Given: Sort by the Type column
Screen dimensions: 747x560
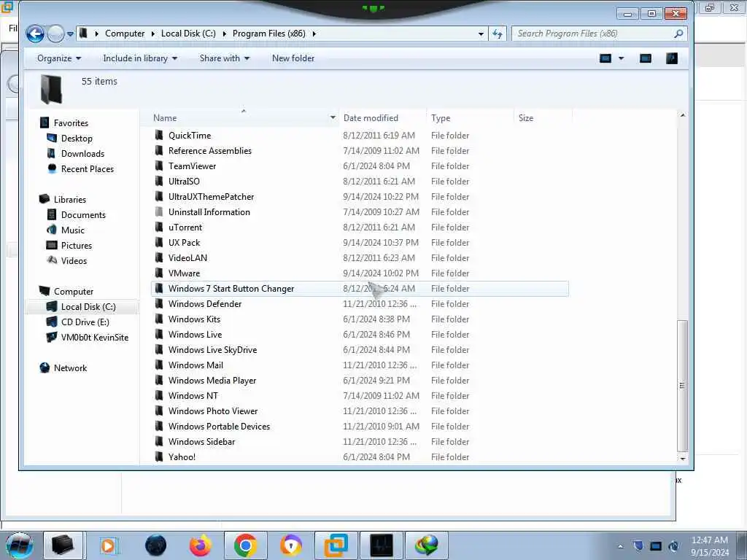Looking at the screenshot, I should (441, 118).
